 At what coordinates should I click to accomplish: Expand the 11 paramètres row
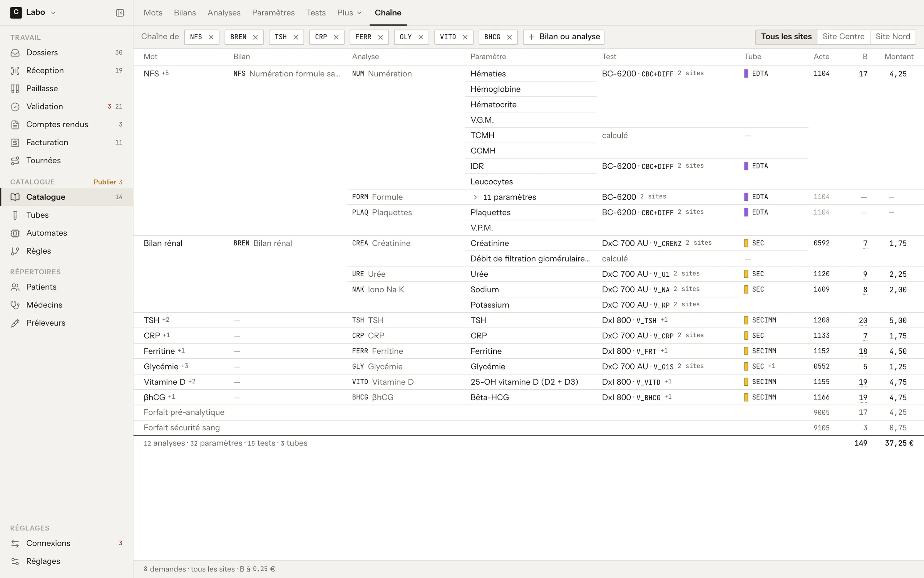pyautogui.click(x=475, y=197)
